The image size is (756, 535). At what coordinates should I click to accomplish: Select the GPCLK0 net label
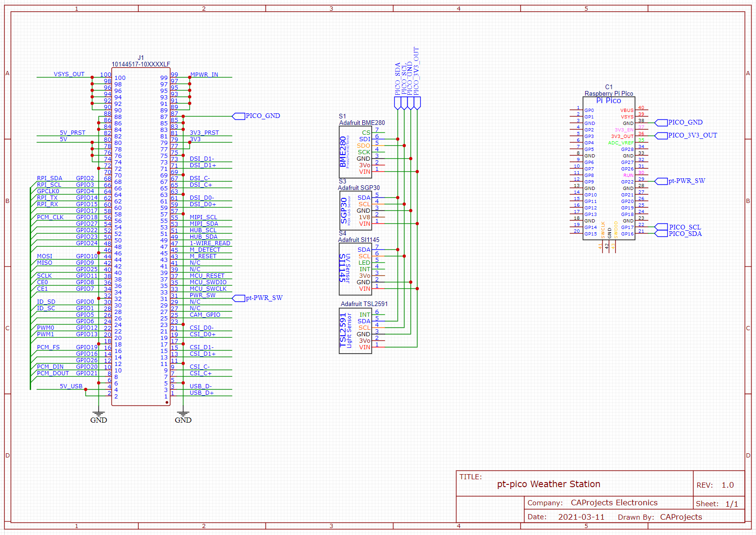pos(48,191)
